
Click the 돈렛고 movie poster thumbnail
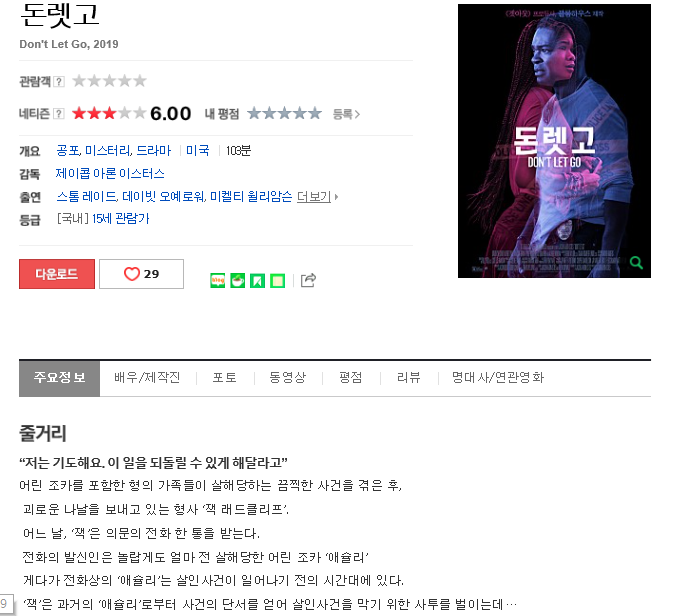coord(554,141)
